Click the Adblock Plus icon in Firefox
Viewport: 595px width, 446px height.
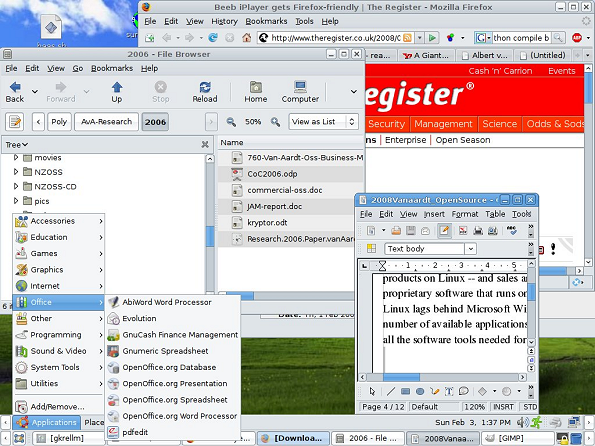[577, 38]
